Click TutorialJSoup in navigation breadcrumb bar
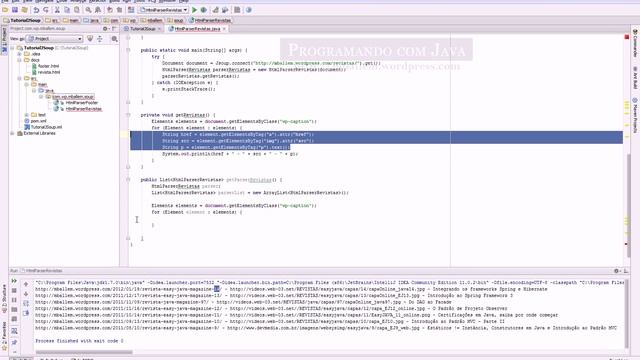640x360 pixels. click(x=22, y=20)
